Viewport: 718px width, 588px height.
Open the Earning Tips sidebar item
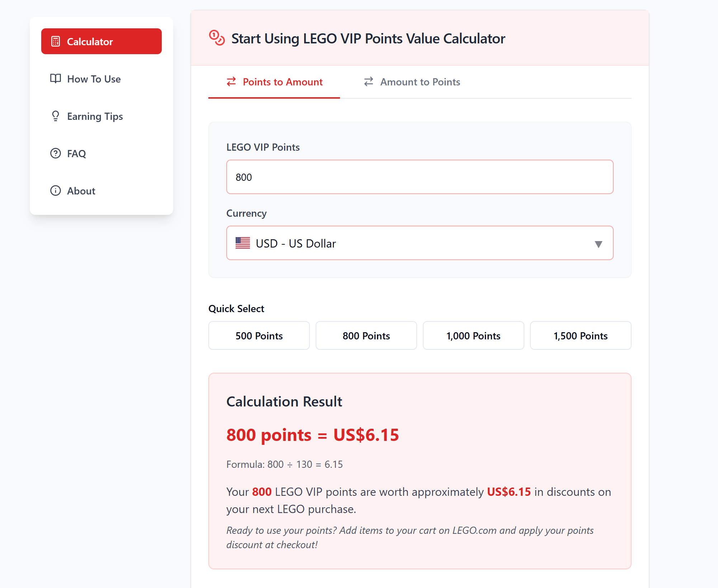pos(101,116)
